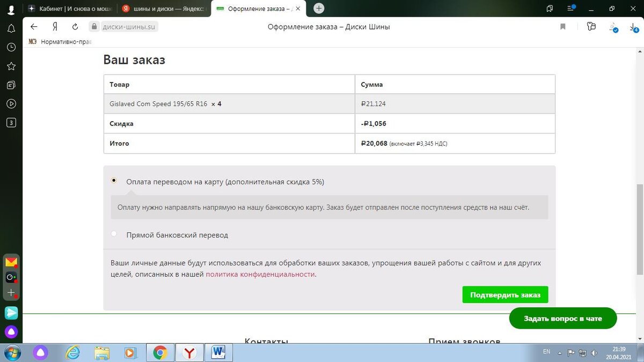Switch to Microsoft Word in the taskbar
This screenshot has width=644, height=362.
tap(218, 352)
